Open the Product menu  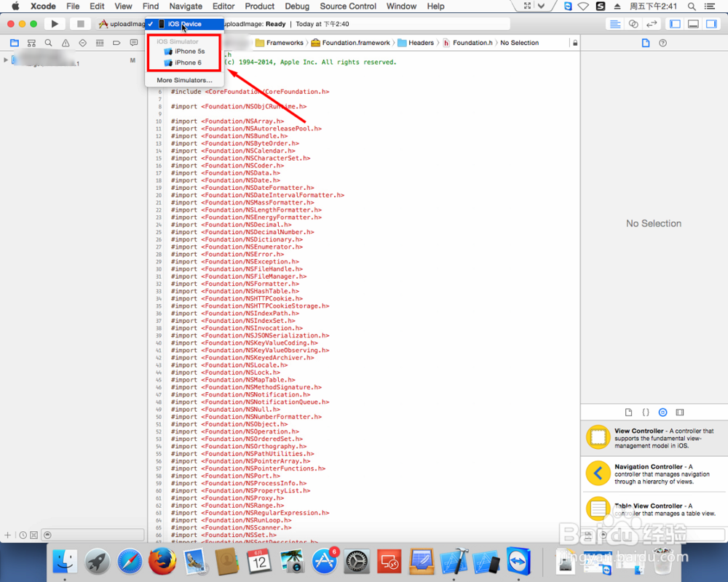pos(260,6)
